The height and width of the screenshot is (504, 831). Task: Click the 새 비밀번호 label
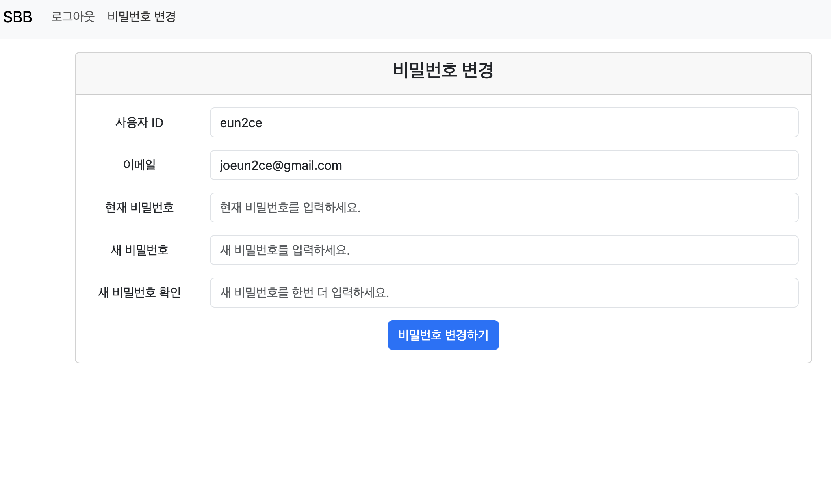(139, 250)
